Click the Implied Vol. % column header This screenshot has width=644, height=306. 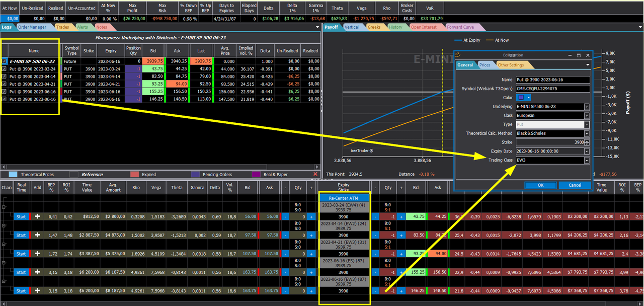click(x=246, y=50)
